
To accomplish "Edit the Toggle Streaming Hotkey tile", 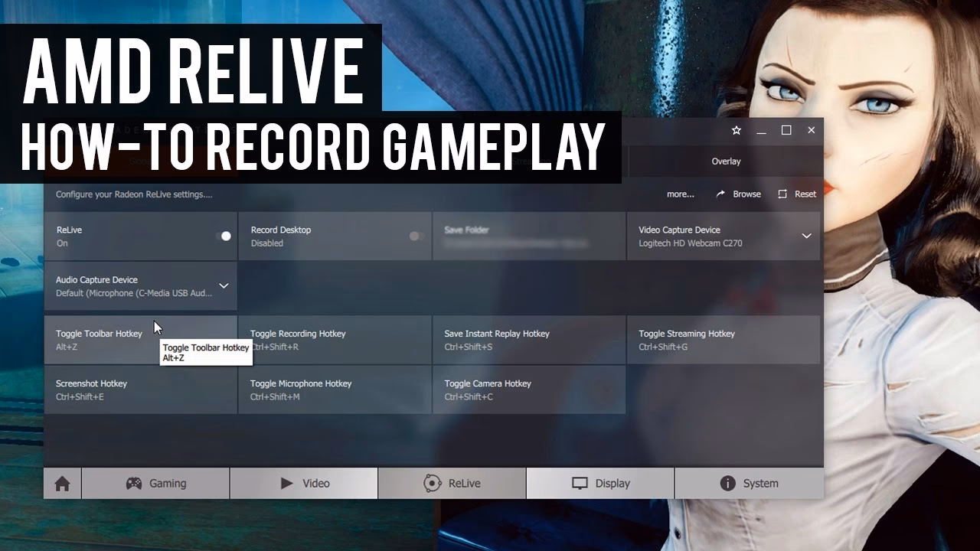I will (724, 340).
